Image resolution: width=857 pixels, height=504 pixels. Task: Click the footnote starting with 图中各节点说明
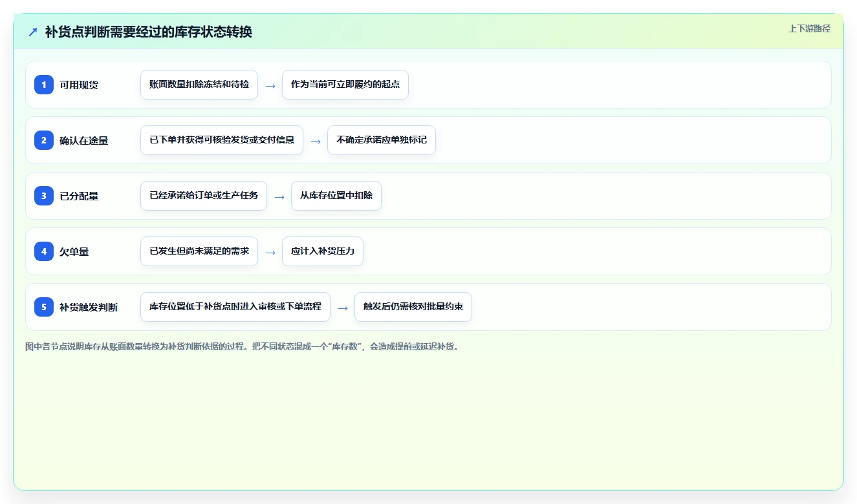pyautogui.click(x=243, y=346)
